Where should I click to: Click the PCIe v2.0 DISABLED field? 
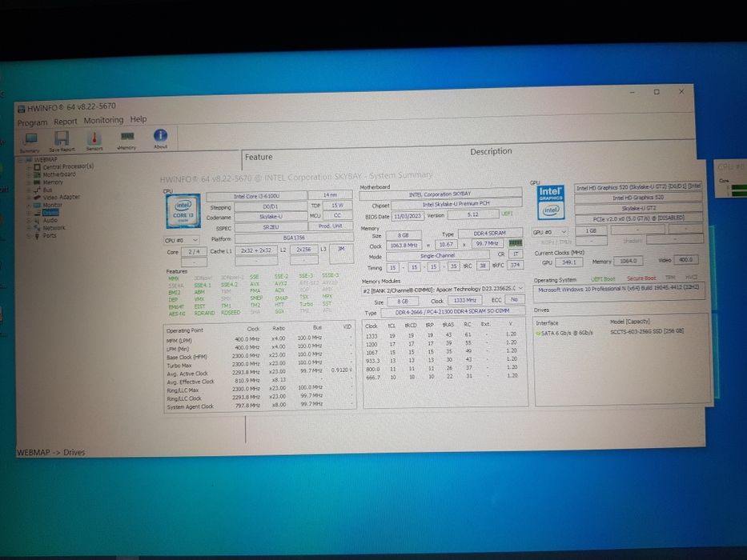[638, 218]
